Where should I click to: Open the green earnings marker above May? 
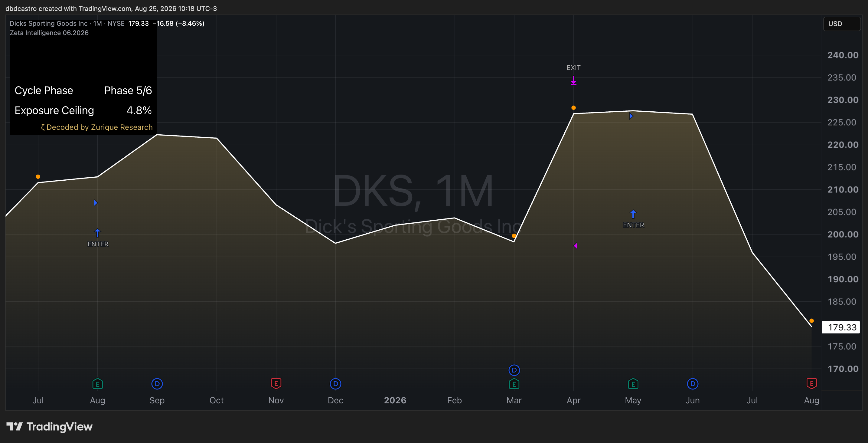(x=633, y=384)
